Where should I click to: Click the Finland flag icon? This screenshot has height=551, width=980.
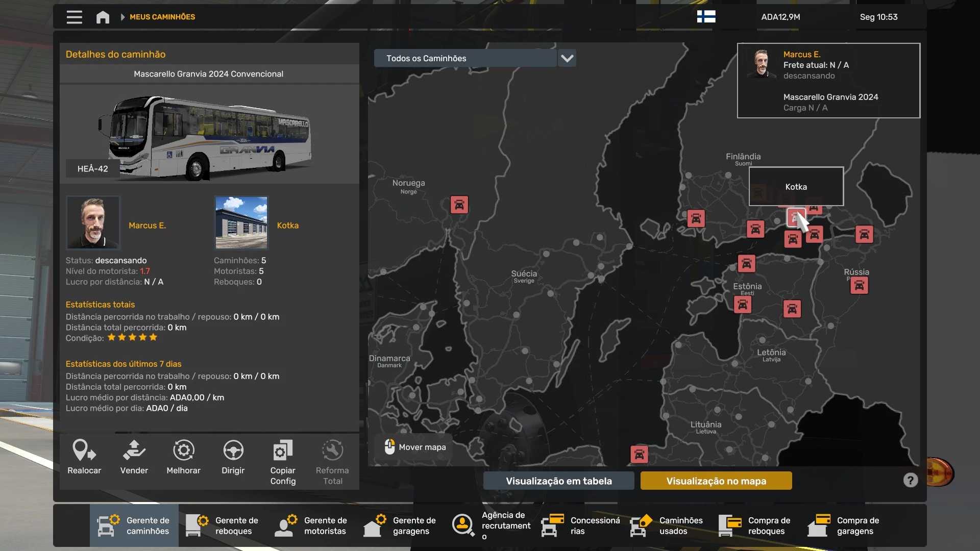(706, 17)
